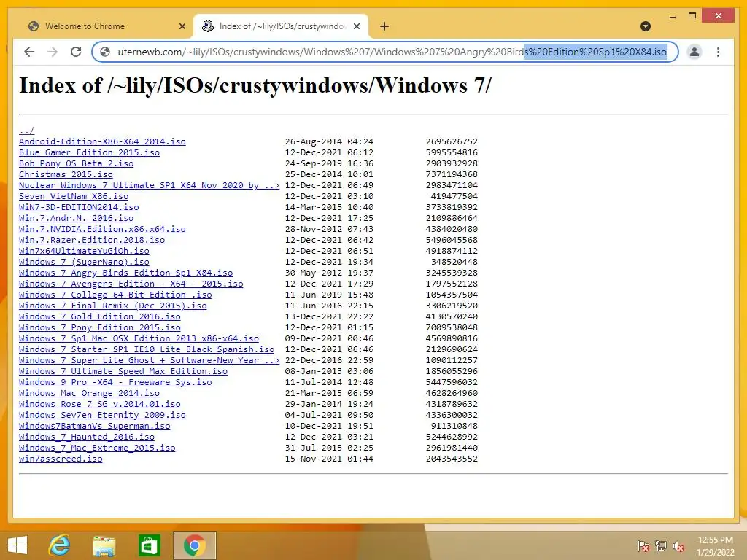The image size is (747, 560).
Task: Open Windows 7 Sp1 Mac OSX Edition link
Action: pos(139,338)
